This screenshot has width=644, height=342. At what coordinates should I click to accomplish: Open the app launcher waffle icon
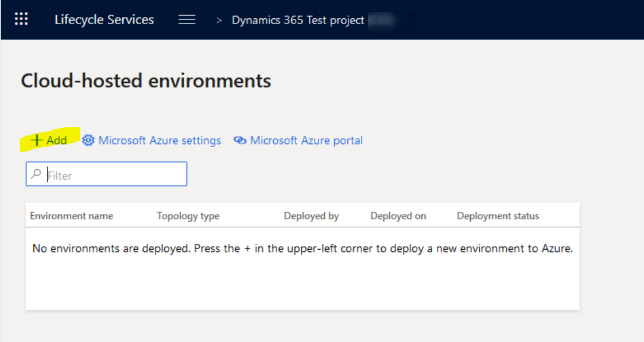[21, 19]
